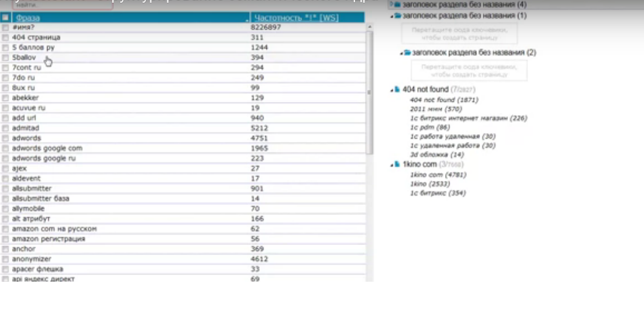Click page icon next to 404 not found
644x336 pixels.
point(397,89)
